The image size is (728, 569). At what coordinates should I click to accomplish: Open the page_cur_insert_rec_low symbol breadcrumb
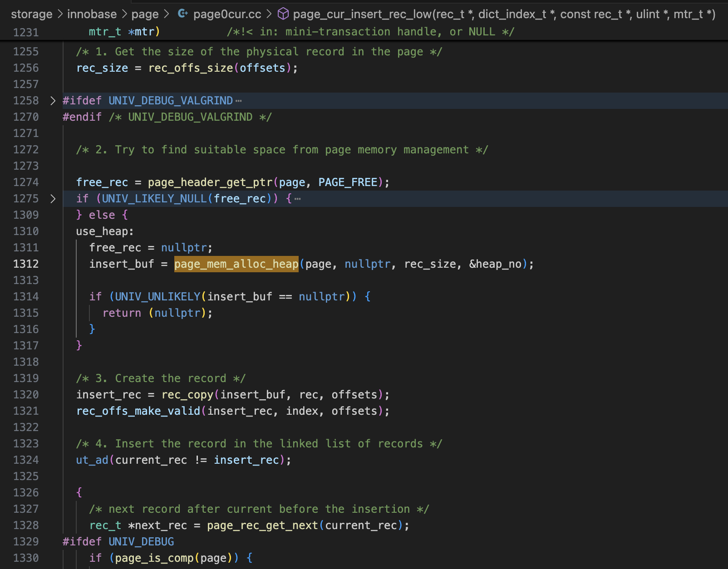pyautogui.click(x=504, y=15)
